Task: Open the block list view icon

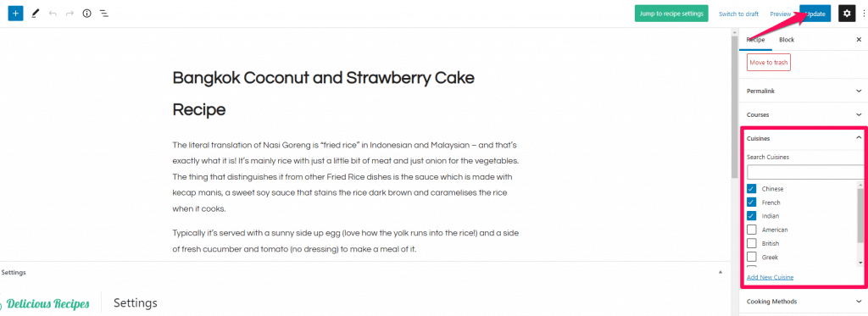Action: [x=103, y=14]
